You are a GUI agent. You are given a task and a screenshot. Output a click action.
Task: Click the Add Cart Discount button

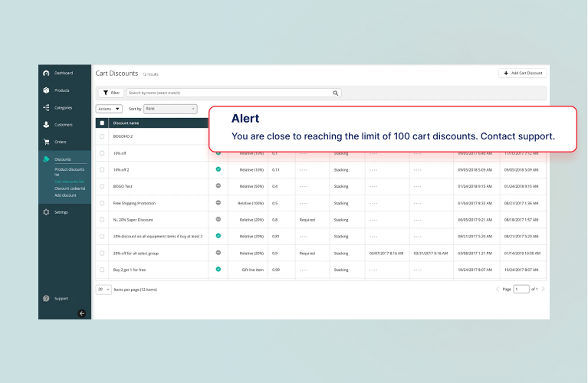(x=522, y=73)
